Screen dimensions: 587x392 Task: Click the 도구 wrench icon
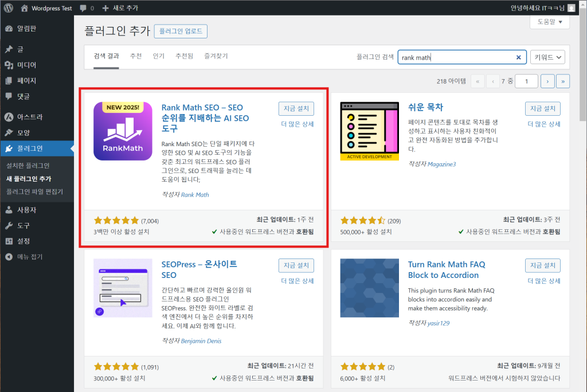click(x=9, y=225)
